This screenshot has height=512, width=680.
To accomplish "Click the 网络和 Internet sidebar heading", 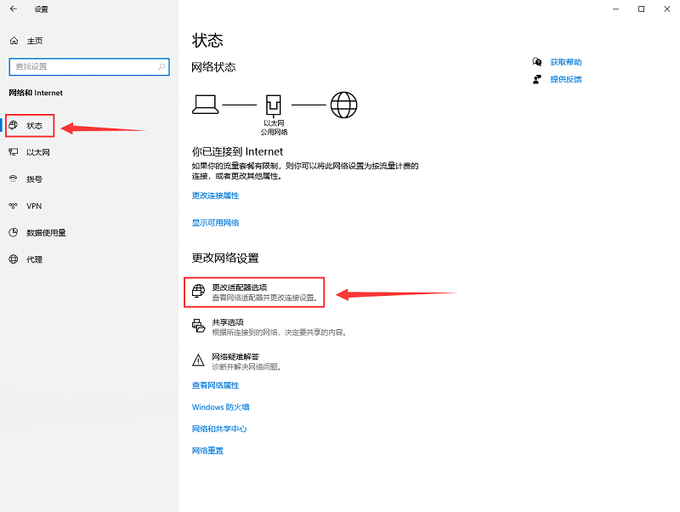I will pyautogui.click(x=36, y=93).
